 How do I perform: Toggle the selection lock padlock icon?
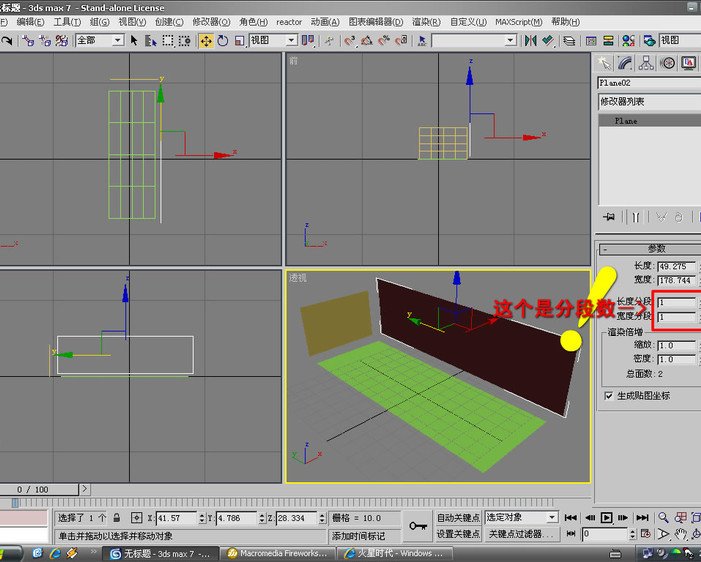[x=117, y=518]
